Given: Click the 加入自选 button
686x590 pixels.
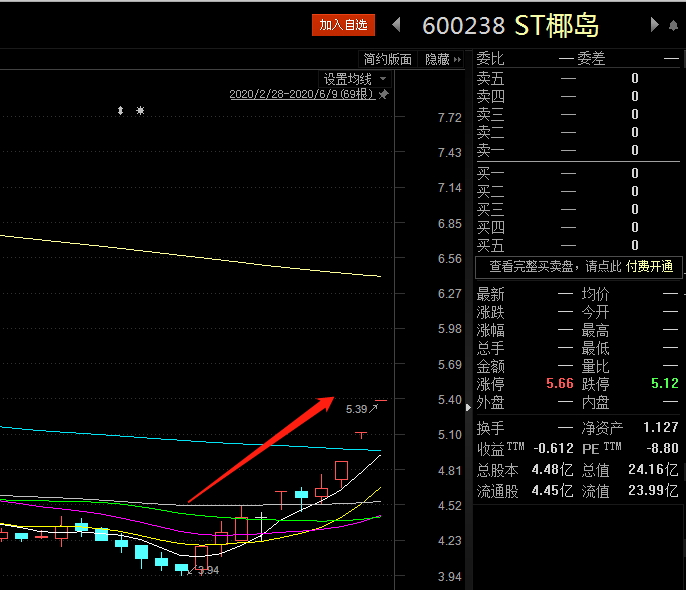Looking at the screenshot, I should point(343,25).
